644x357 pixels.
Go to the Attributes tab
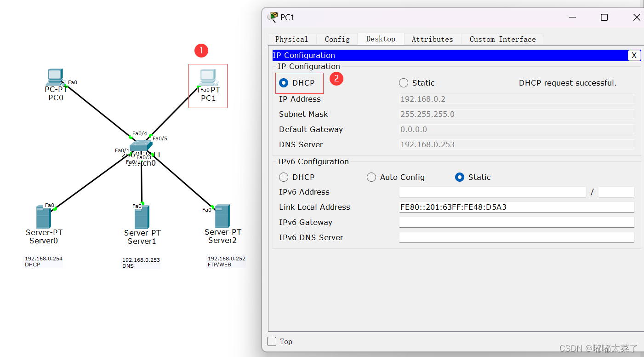click(x=432, y=39)
